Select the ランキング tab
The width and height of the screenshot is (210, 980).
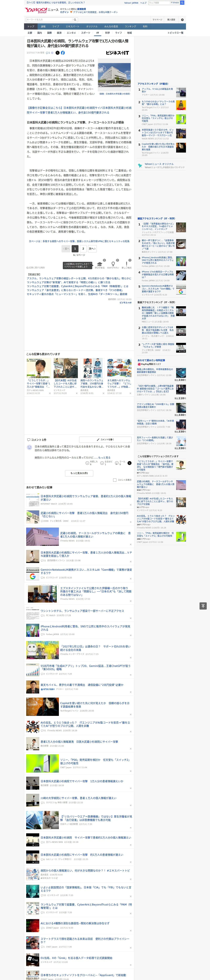(130, 27)
